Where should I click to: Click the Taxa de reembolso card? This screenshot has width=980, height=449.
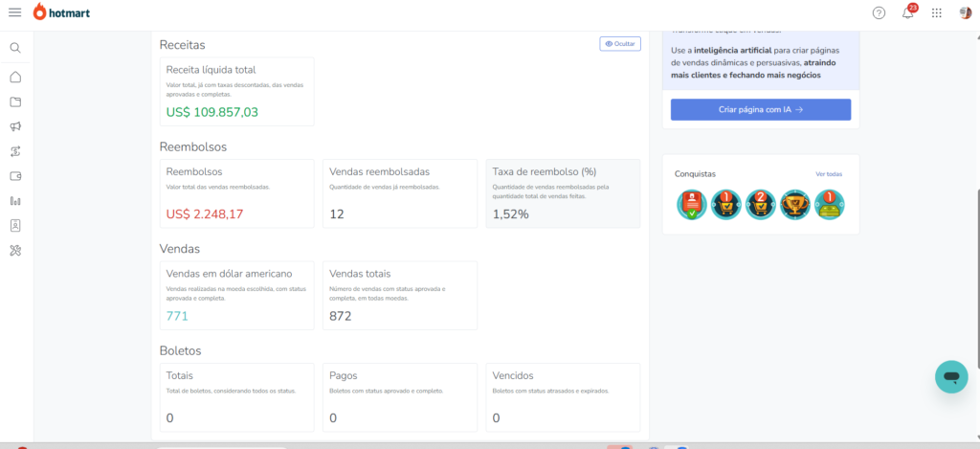pyautogui.click(x=563, y=193)
